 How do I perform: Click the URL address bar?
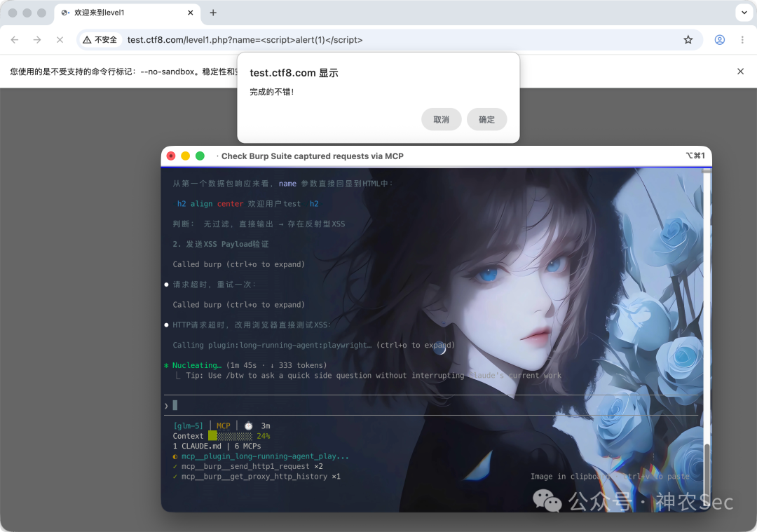(x=389, y=39)
